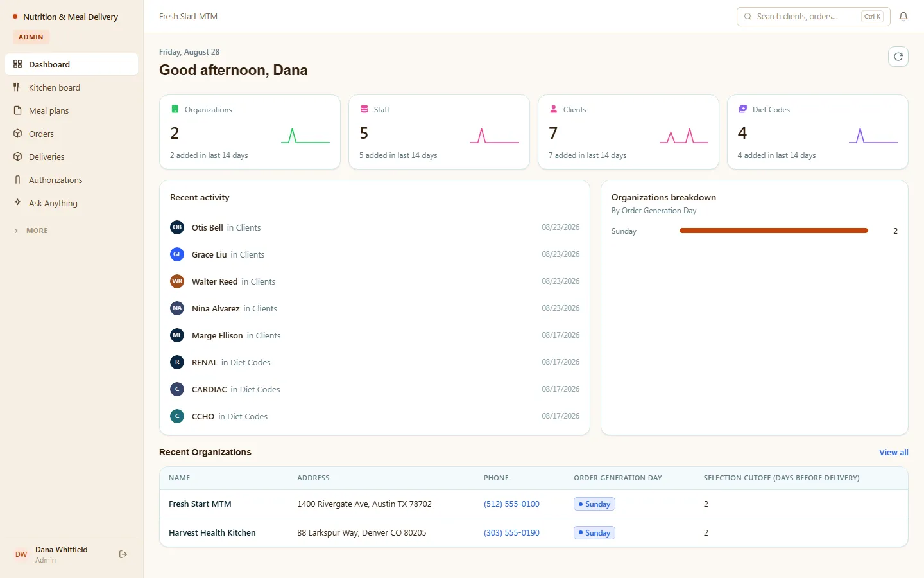Open Authorizations page
Screen dimensions: 924x578
point(71,180)
